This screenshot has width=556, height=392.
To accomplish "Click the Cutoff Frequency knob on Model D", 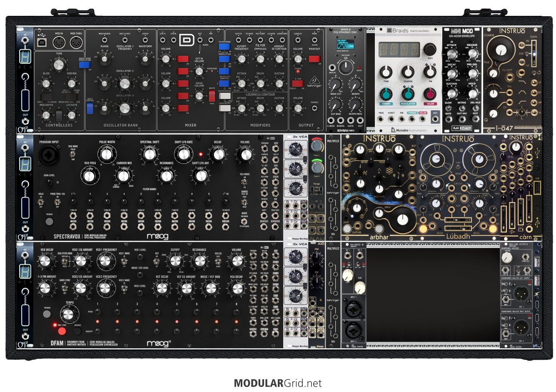I will (242, 59).
